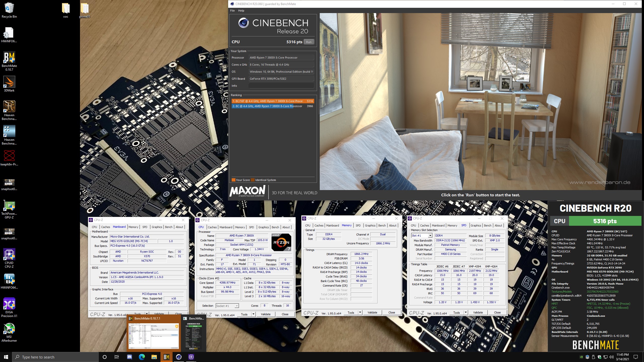
Task: Select the keeph8n-Pr... desktop icon
Action: 9,158
